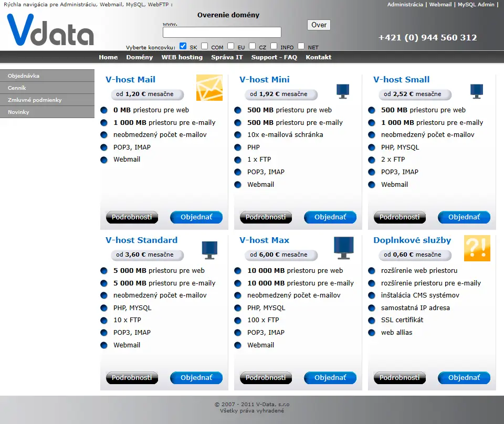This screenshot has height=424, width=504.
Task: Click the V-host Mini monitor icon
Action: point(343,91)
